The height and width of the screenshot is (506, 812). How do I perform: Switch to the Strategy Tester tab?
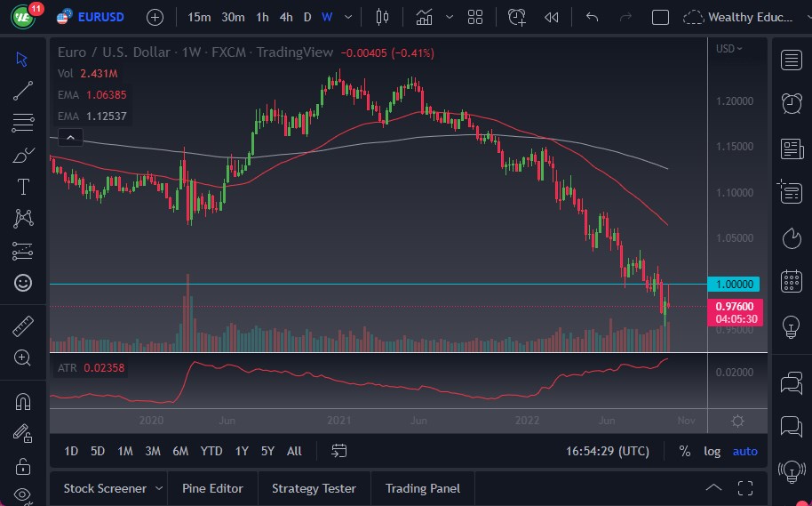tap(314, 488)
